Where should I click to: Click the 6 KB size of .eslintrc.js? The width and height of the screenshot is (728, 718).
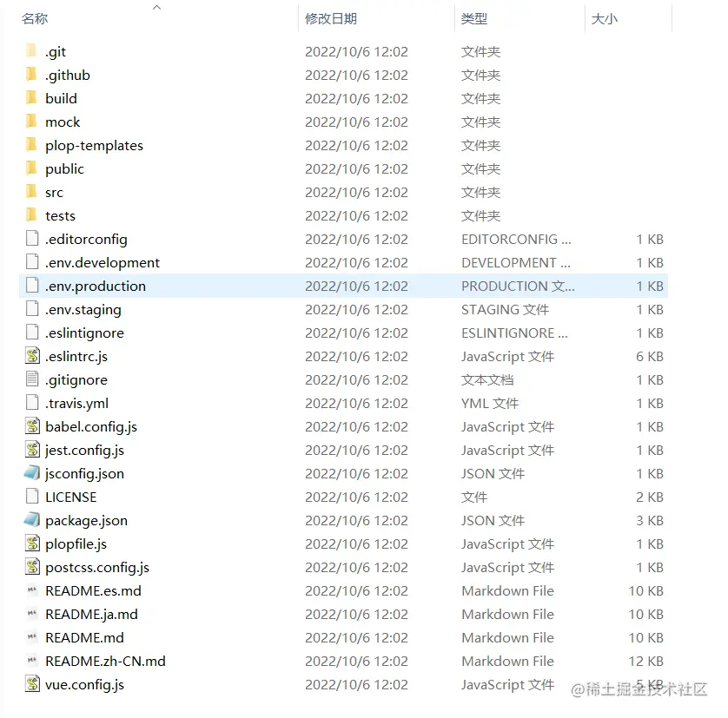650,357
